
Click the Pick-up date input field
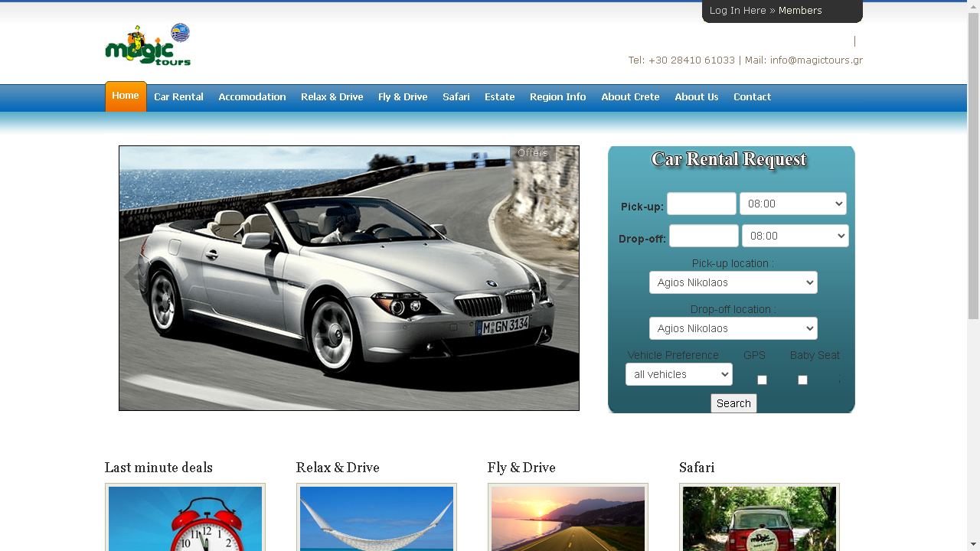[701, 204]
